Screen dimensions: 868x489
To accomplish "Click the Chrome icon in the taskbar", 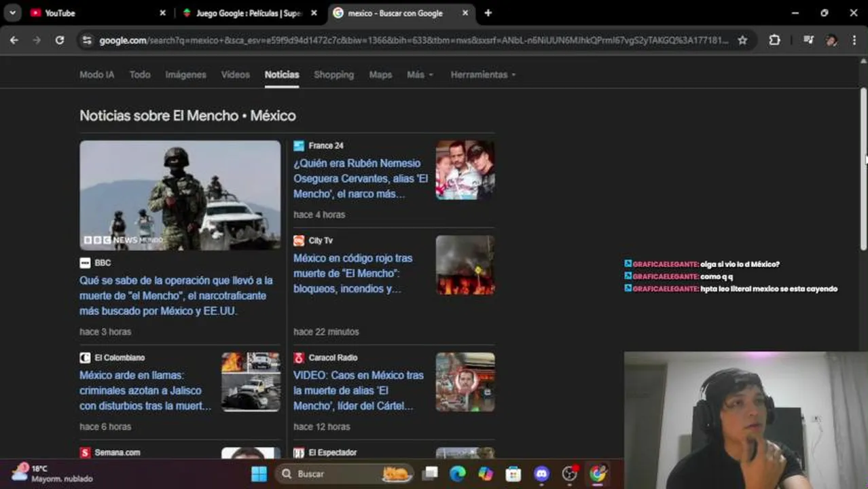I will coord(598,473).
